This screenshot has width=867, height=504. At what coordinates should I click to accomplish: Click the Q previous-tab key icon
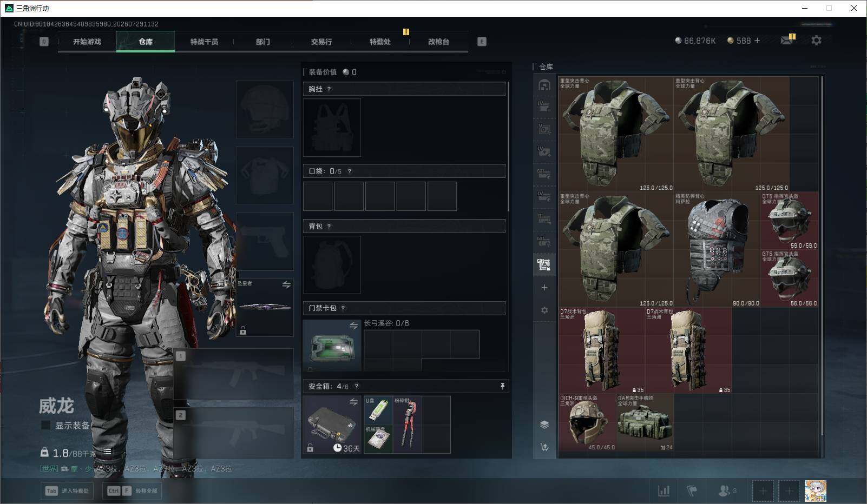pos(44,42)
